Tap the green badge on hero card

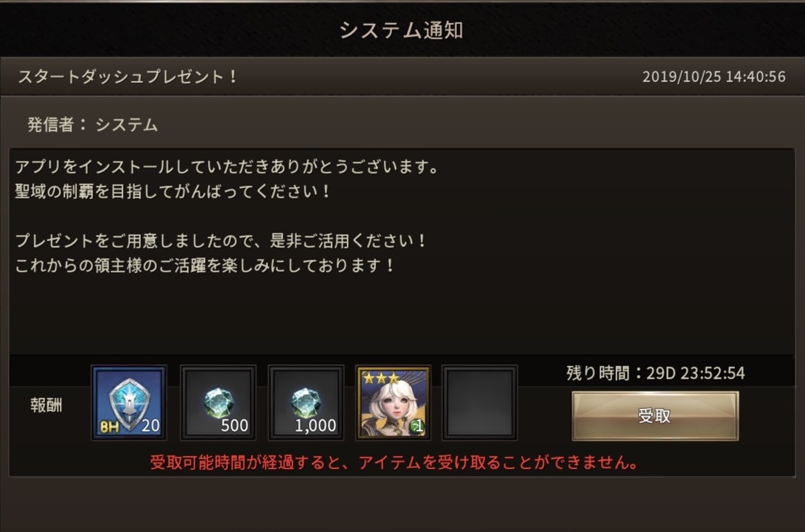(417, 426)
